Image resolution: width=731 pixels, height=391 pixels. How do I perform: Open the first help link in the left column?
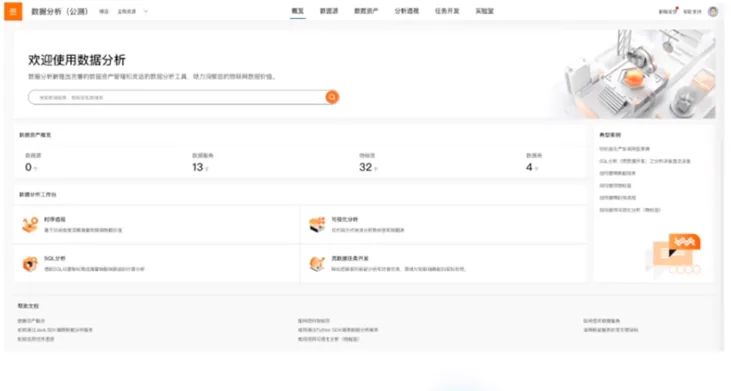tap(31, 321)
